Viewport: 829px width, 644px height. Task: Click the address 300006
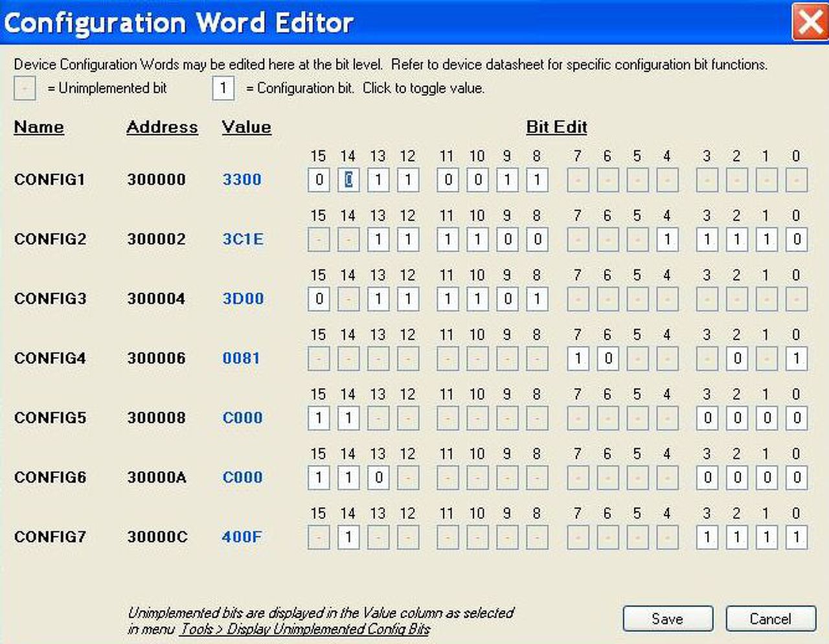tap(156, 358)
